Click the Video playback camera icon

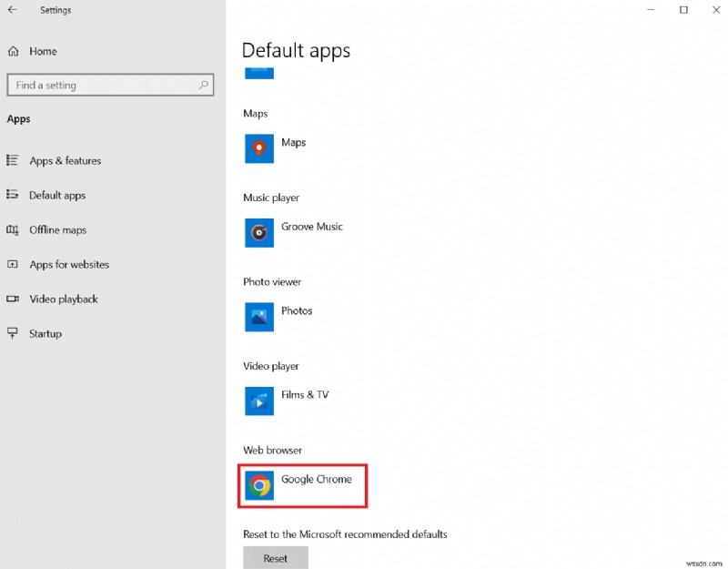pyautogui.click(x=13, y=299)
